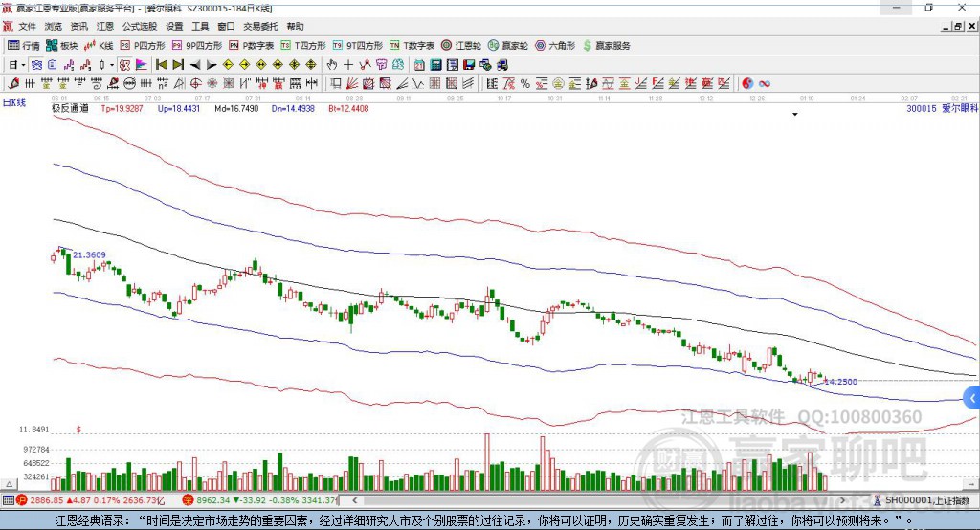
Task: Select the zigzag wave line tool
Action: (x=418, y=84)
